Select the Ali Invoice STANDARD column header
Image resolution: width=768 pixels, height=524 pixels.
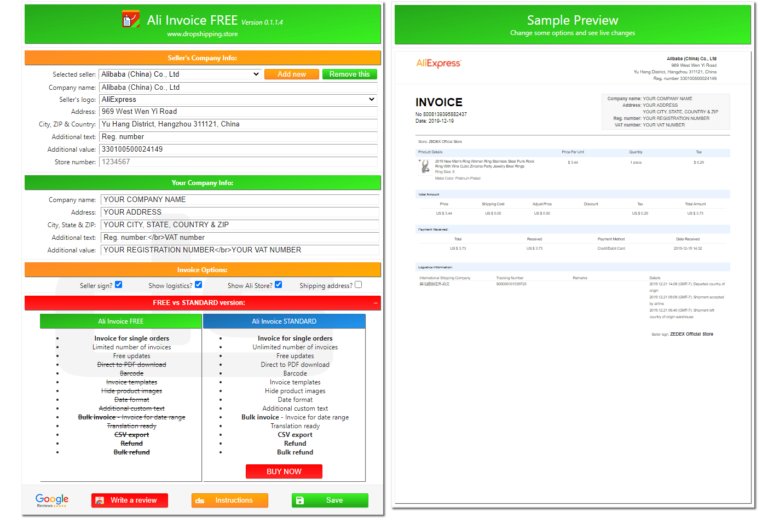(x=284, y=321)
